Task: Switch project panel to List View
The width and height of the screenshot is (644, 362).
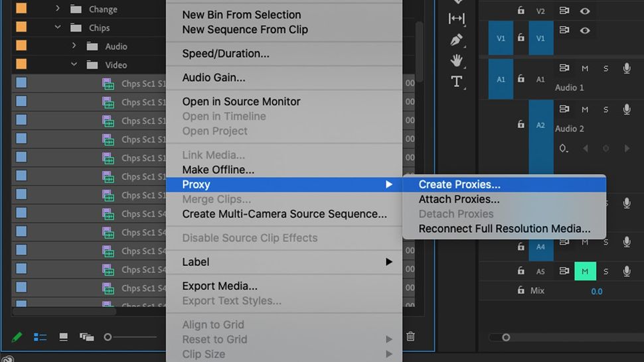Action: click(40, 337)
